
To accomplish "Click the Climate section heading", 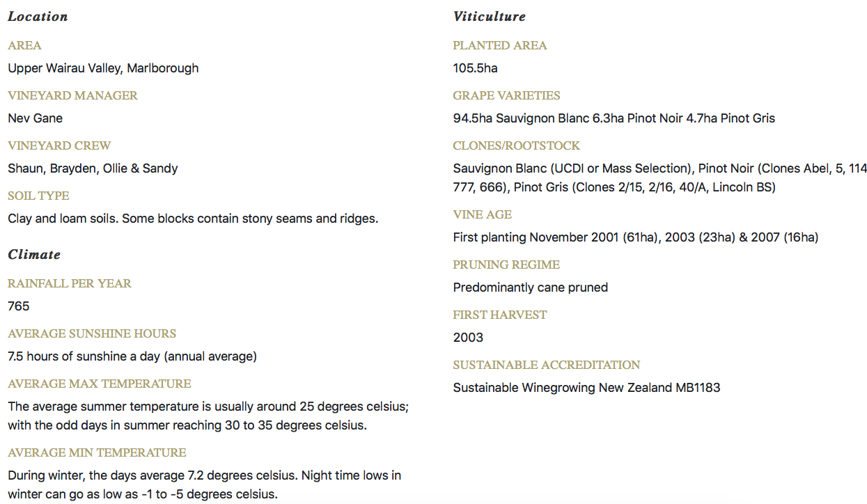I will click(34, 255).
